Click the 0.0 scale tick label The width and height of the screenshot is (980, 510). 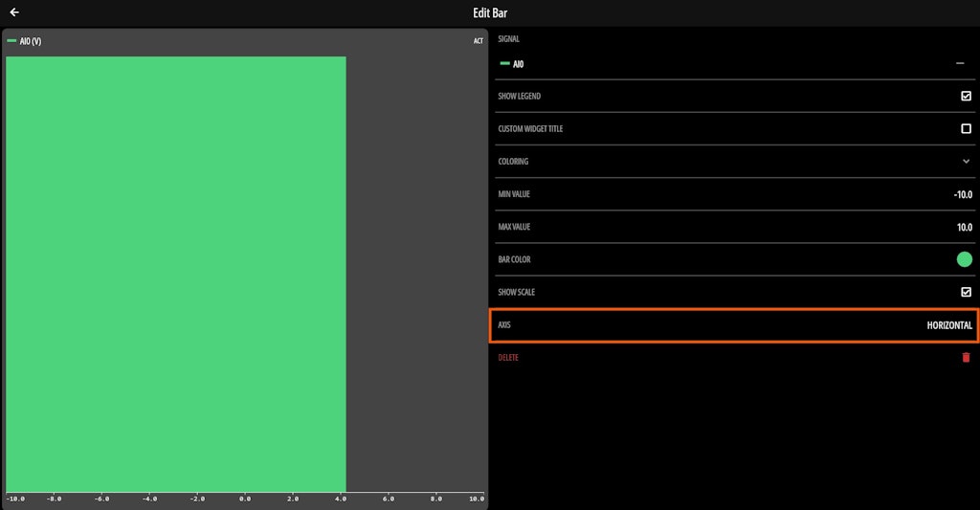point(245,499)
